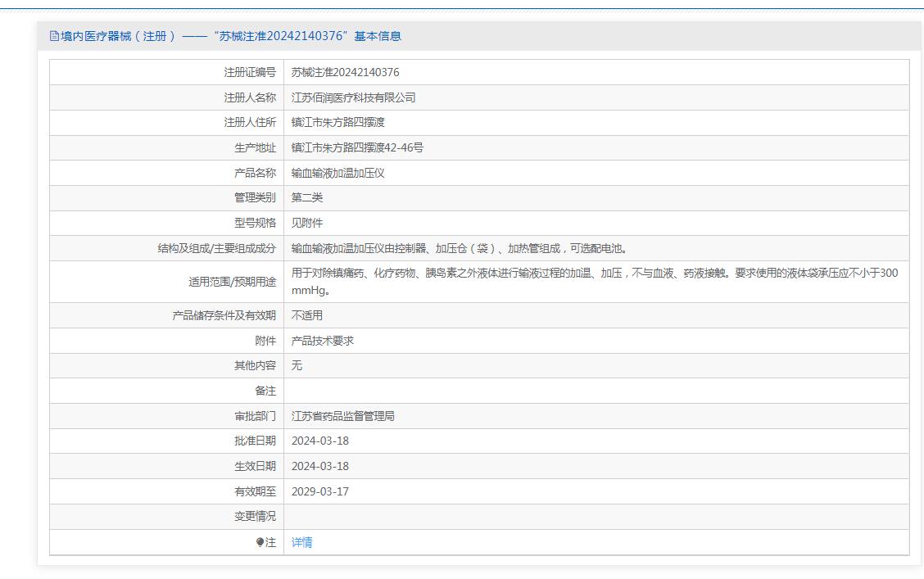
Task: Click the 批准日期 value 2024-03-18
Action: click(x=320, y=441)
